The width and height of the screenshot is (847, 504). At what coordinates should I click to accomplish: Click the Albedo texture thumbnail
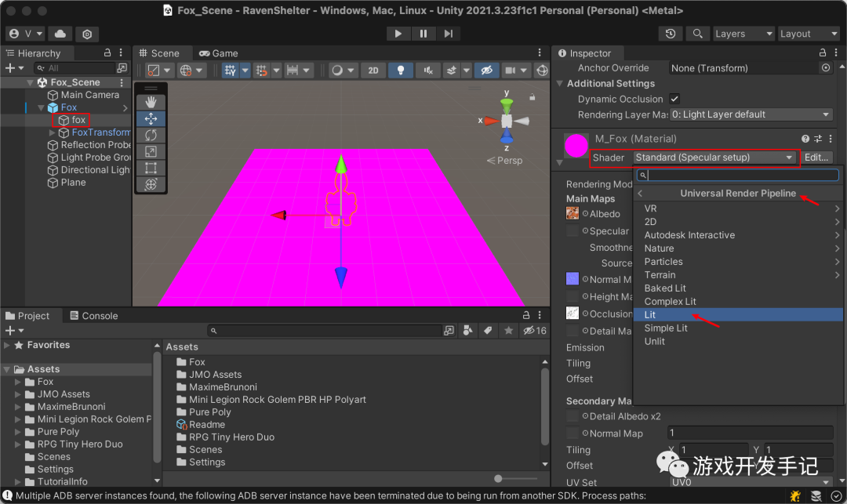pyautogui.click(x=572, y=213)
